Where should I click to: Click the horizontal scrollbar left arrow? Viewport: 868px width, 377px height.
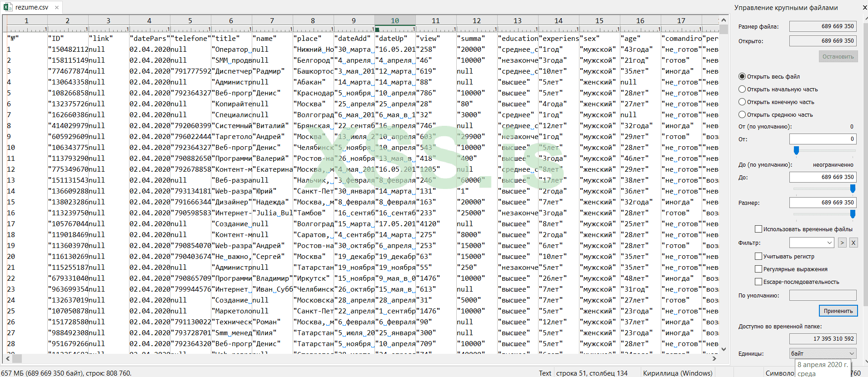(x=7, y=358)
